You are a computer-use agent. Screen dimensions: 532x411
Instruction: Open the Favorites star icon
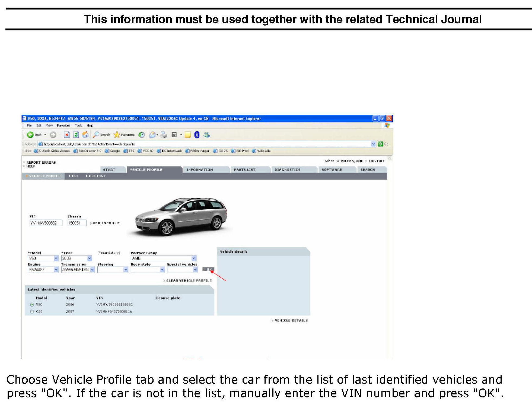(117, 135)
